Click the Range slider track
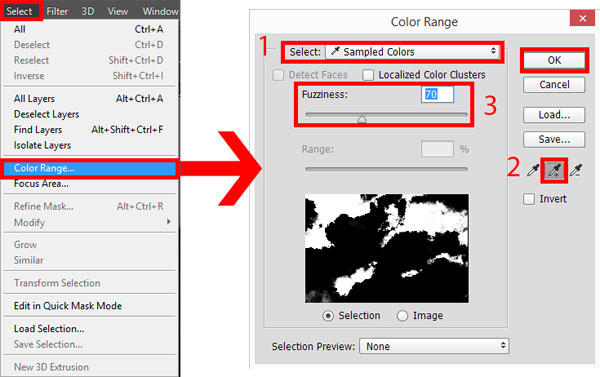 (x=386, y=169)
